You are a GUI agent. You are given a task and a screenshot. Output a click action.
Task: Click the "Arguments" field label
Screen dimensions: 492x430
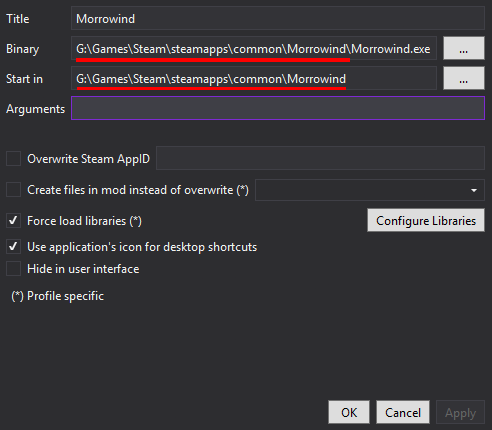(35, 109)
